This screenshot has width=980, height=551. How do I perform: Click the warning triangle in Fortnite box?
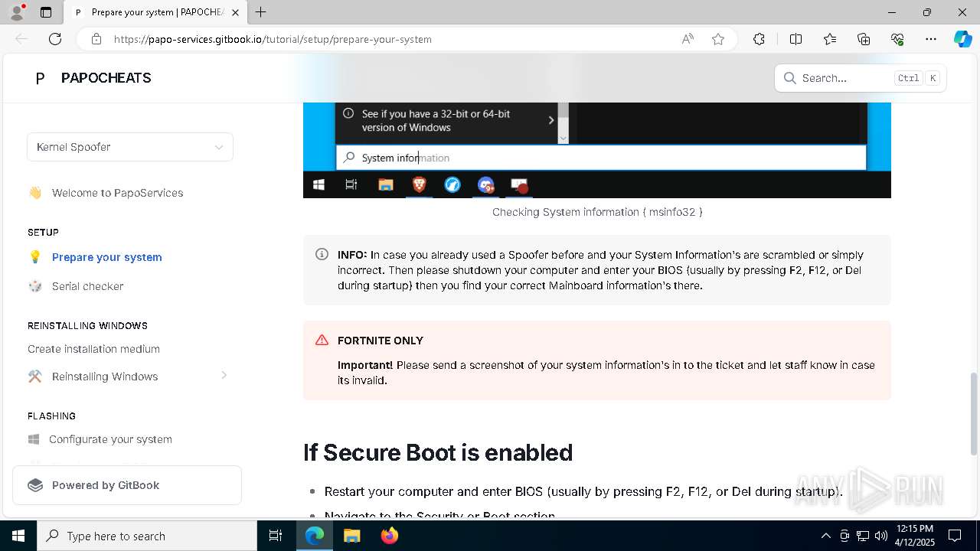pos(322,341)
